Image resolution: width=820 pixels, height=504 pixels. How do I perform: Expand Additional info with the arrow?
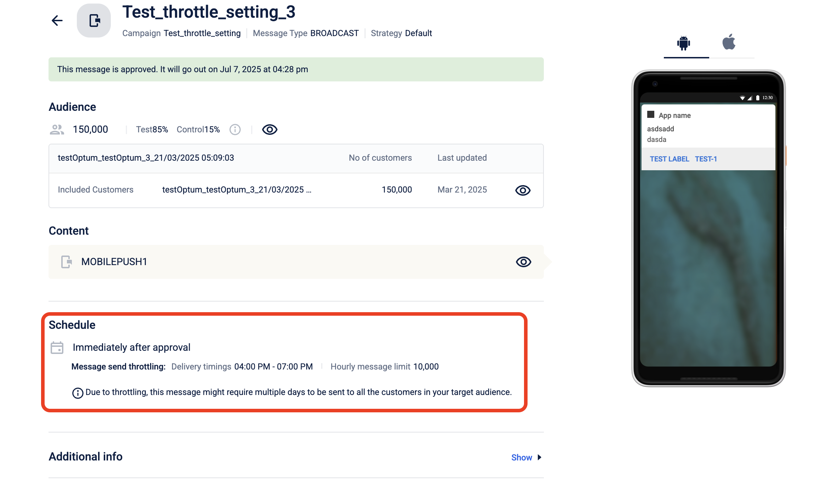point(540,458)
